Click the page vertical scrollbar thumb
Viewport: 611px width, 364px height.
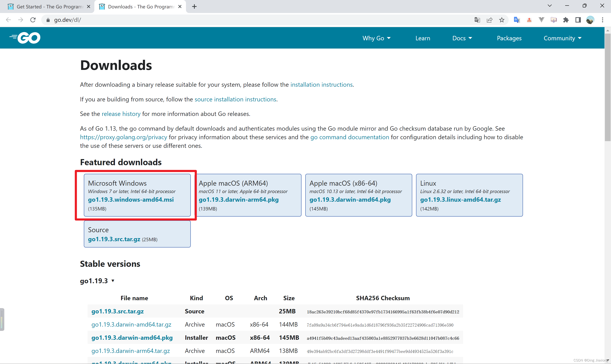point(608,87)
